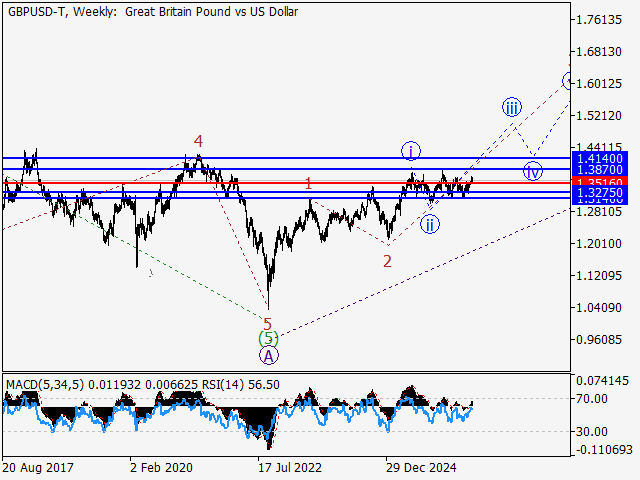The image size is (640, 480).
Task: Click the RSI 70.00 level label
Action: coord(591,398)
